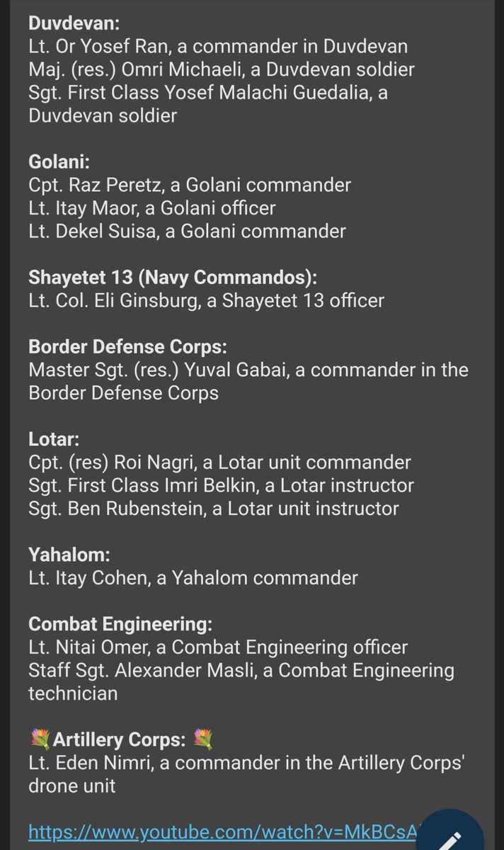Tap the Lt. Nitai Omer line
Screen dimensions: 504x850
(218, 647)
